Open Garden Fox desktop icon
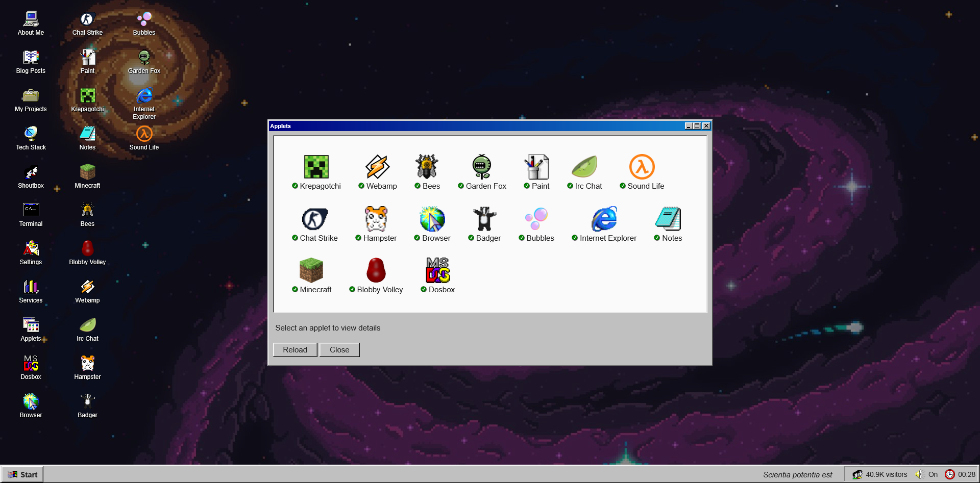 point(144,62)
